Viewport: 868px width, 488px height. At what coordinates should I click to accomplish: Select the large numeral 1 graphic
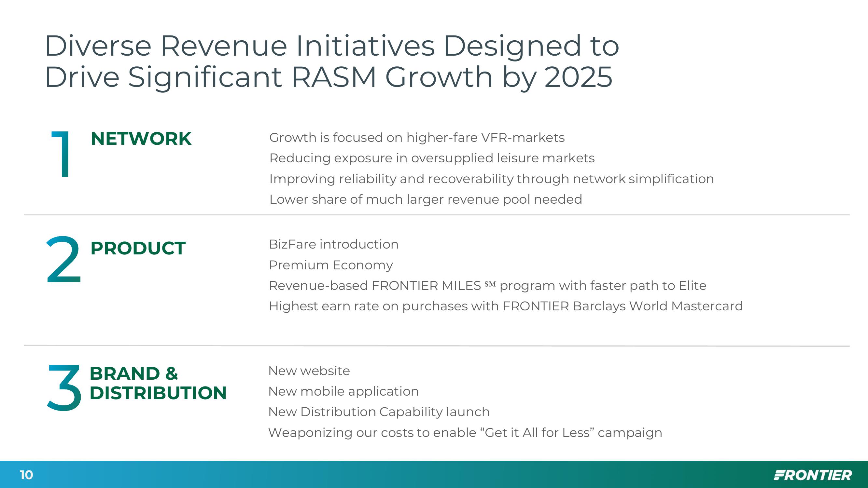point(61,154)
